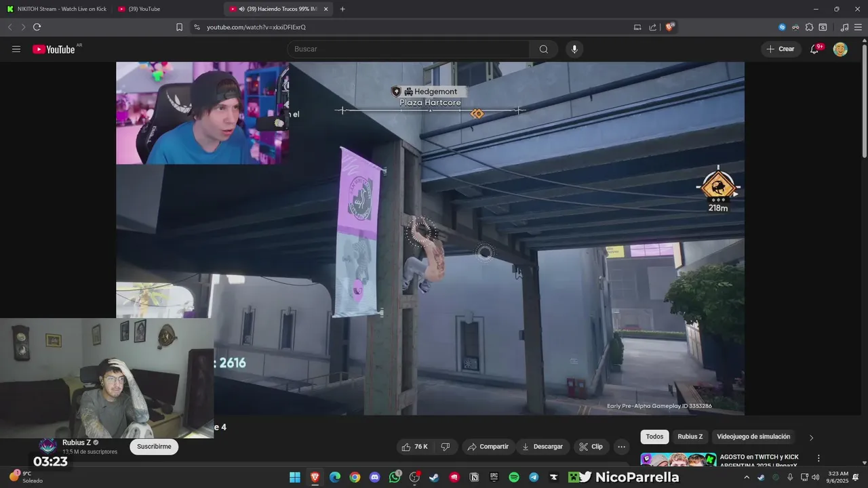The image size is (868, 488).
Task: Open Brave media control music note
Action: pos(844,27)
